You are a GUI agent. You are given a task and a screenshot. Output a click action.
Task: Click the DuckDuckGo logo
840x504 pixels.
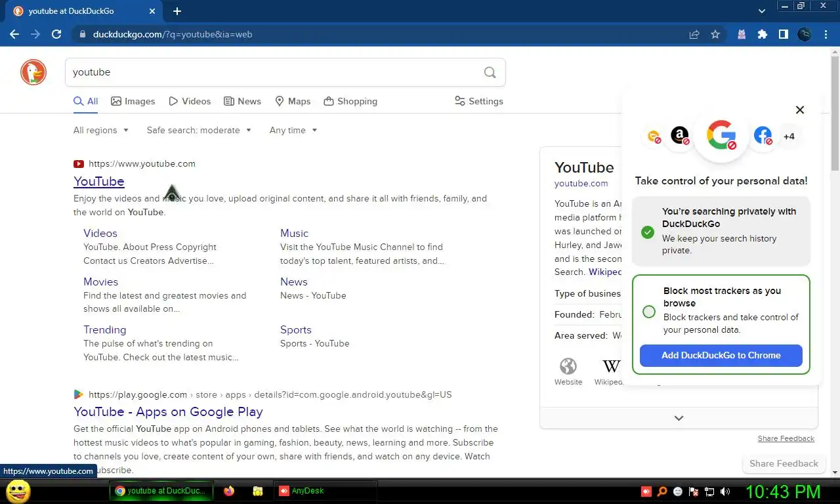33,72
